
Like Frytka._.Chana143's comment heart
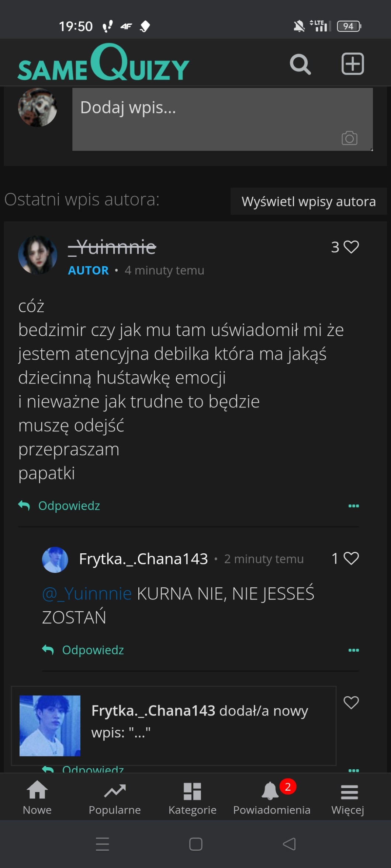click(x=351, y=559)
